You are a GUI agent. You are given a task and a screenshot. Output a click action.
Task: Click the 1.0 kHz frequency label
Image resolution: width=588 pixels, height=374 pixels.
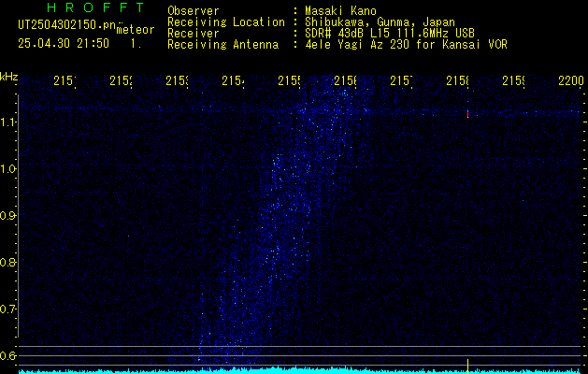click(x=7, y=168)
